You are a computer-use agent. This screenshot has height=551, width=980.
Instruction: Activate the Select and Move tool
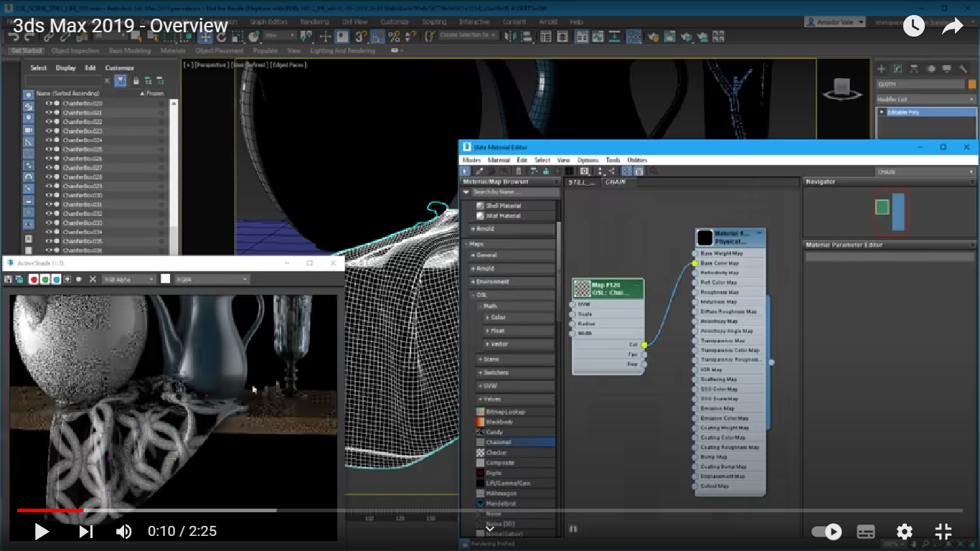[204, 37]
